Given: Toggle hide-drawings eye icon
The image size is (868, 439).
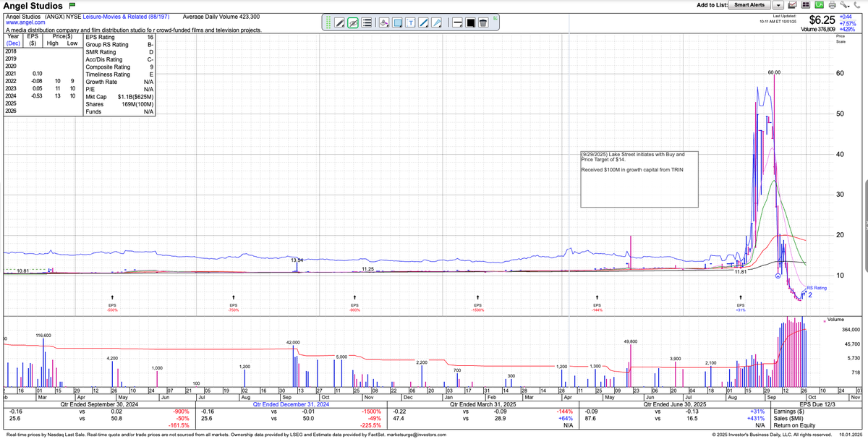Looking at the screenshot, I should tap(352, 22).
